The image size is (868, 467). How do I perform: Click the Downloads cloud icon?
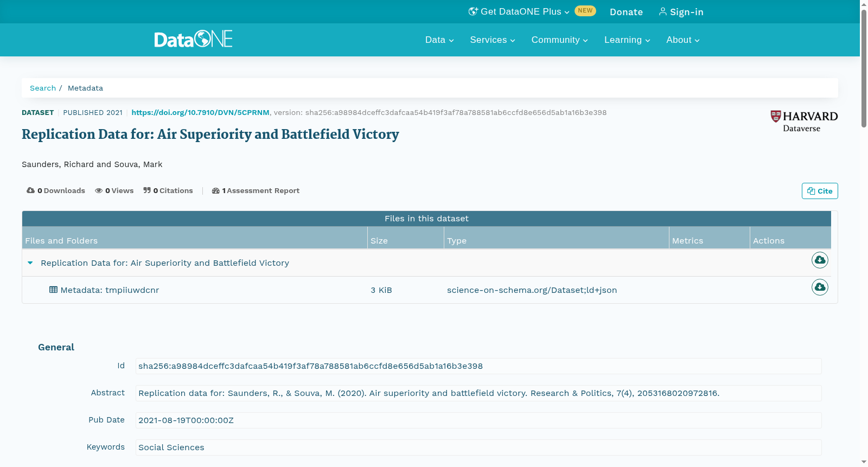click(31, 190)
